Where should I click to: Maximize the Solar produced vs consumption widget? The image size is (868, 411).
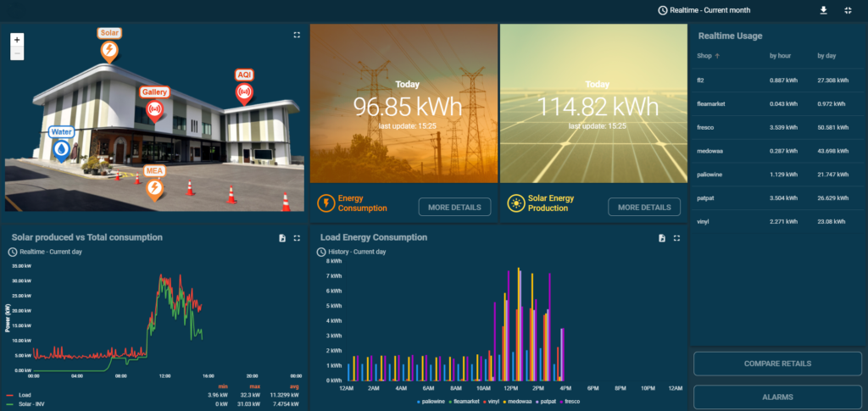297,238
